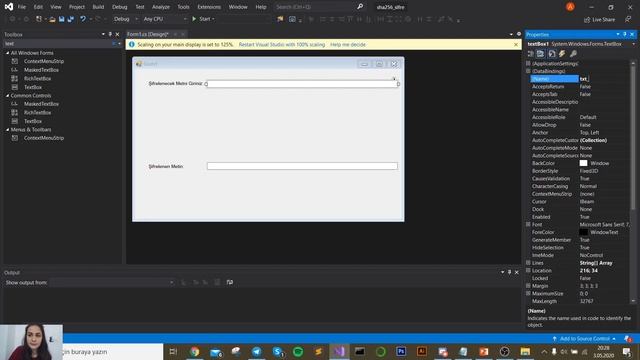Open Photoshop from the taskbar

pos(401,351)
